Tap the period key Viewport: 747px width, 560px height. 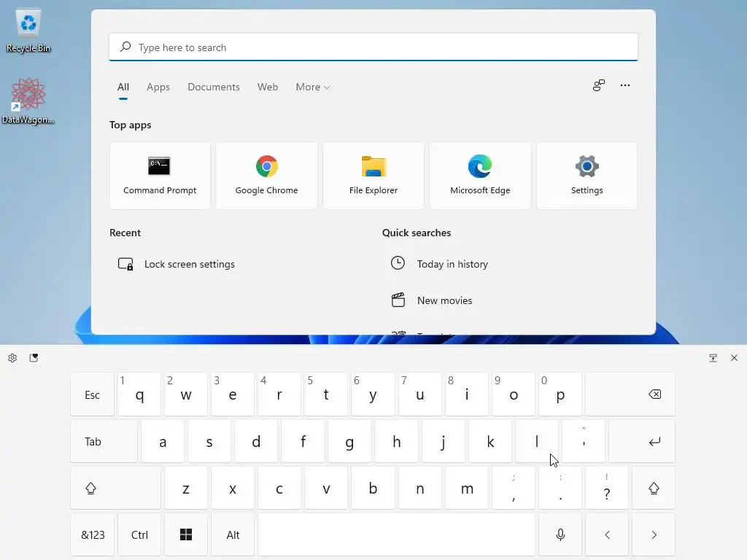click(x=560, y=488)
